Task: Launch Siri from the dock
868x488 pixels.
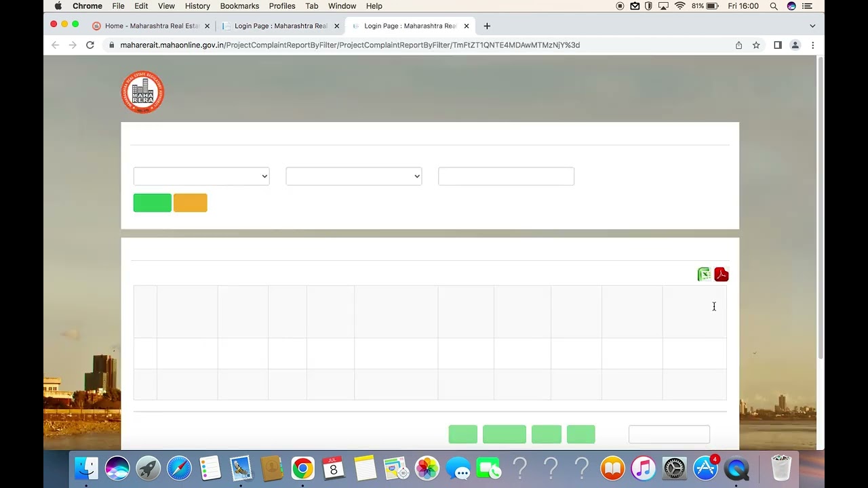Action: coord(117,468)
